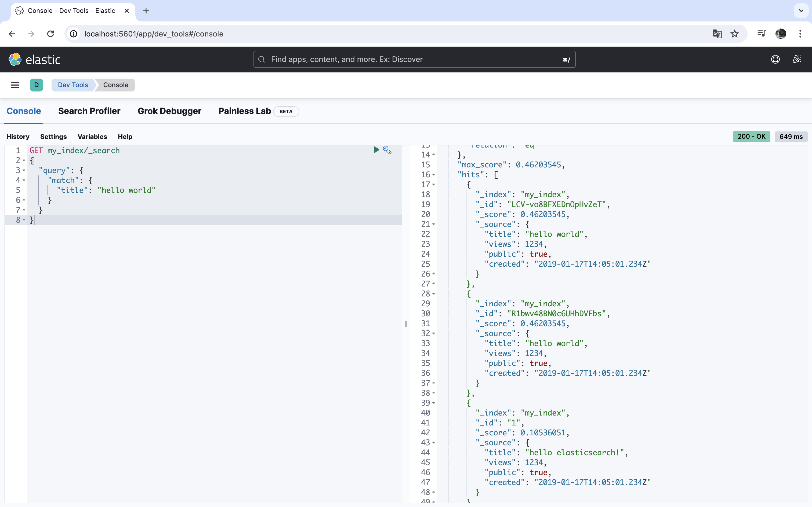Collapse the _source object on line 21
The width and height of the screenshot is (812, 507).
click(x=433, y=224)
